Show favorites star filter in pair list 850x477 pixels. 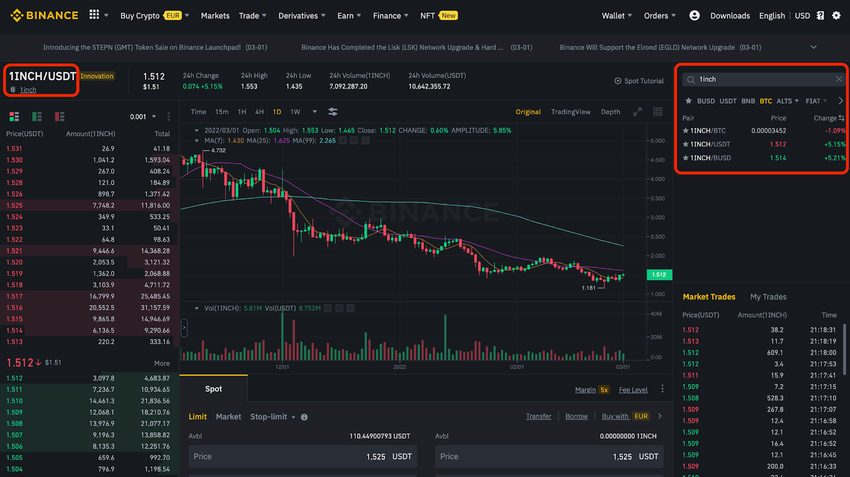tap(688, 101)
